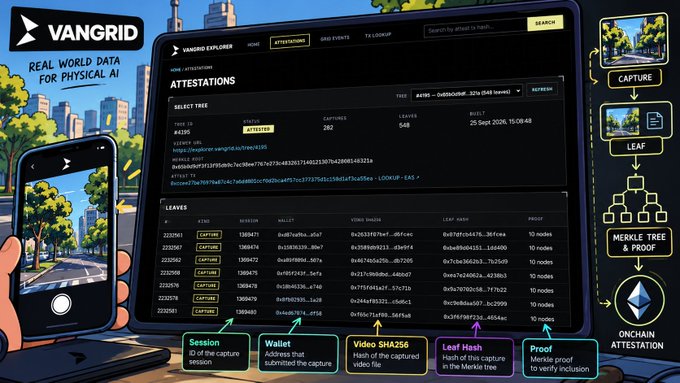Tap the back chevron on the phone screen
This screenshot has width=680, height=383.
[x=33, y=167]
